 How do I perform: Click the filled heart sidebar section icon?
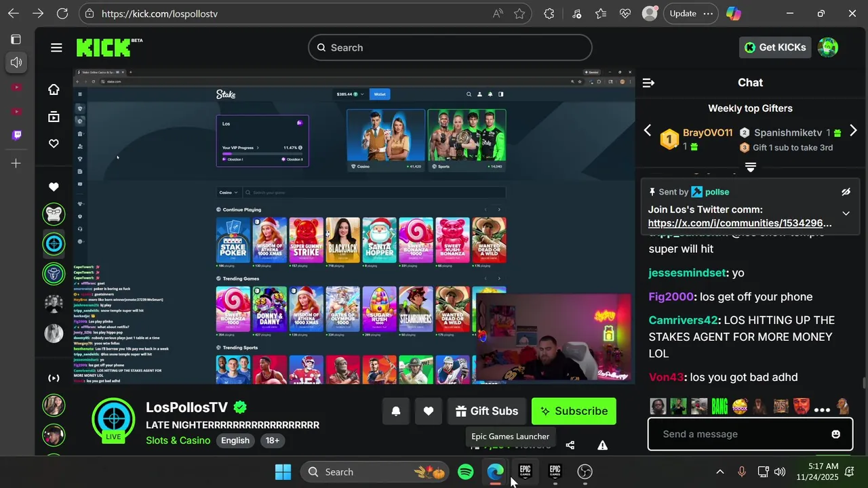pos(54,187)
